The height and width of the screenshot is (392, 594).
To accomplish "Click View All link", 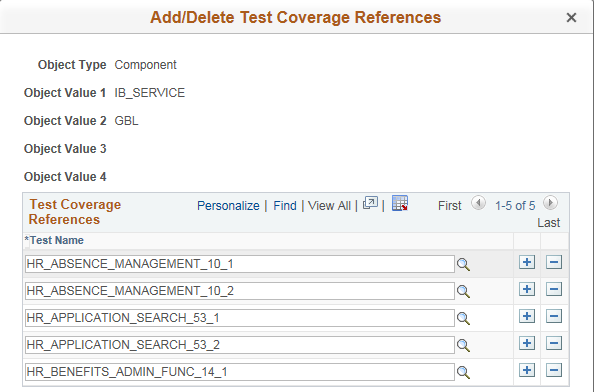I will [329, 206].
